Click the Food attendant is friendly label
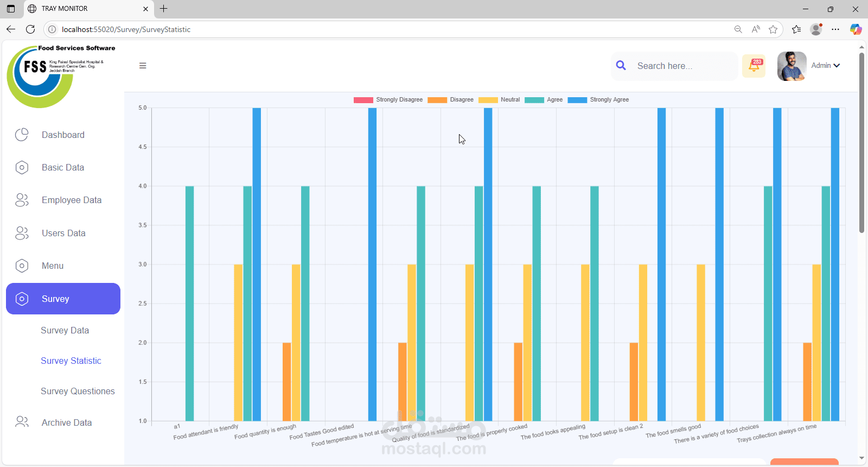 click(206, 432)
